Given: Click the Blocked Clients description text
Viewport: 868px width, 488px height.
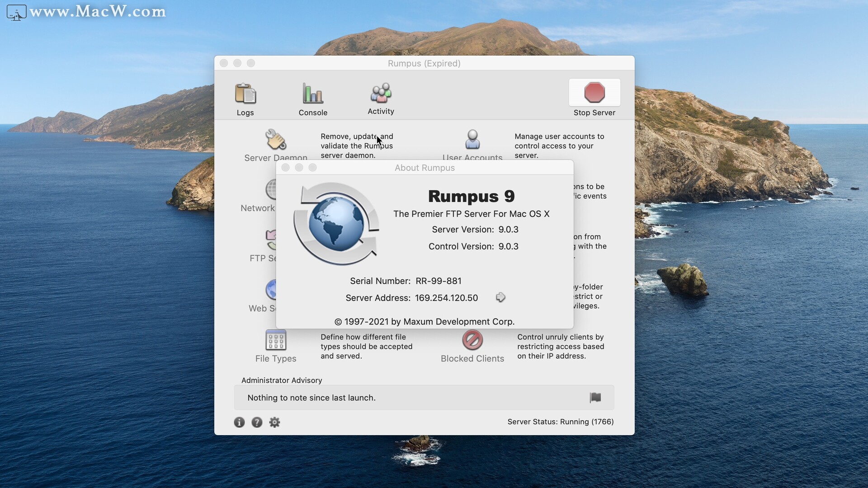Looking at the screenshot, I should click(561, 346).
